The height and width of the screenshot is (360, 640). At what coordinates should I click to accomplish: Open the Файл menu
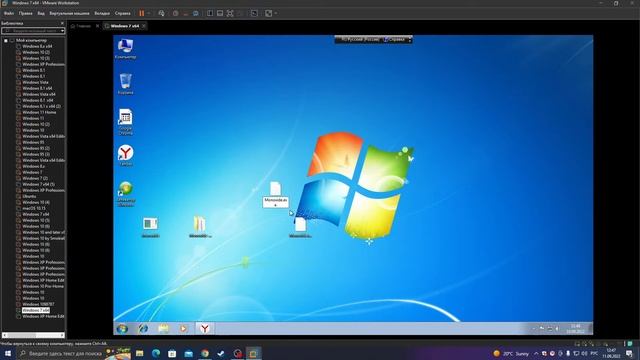tap(9, 13)
